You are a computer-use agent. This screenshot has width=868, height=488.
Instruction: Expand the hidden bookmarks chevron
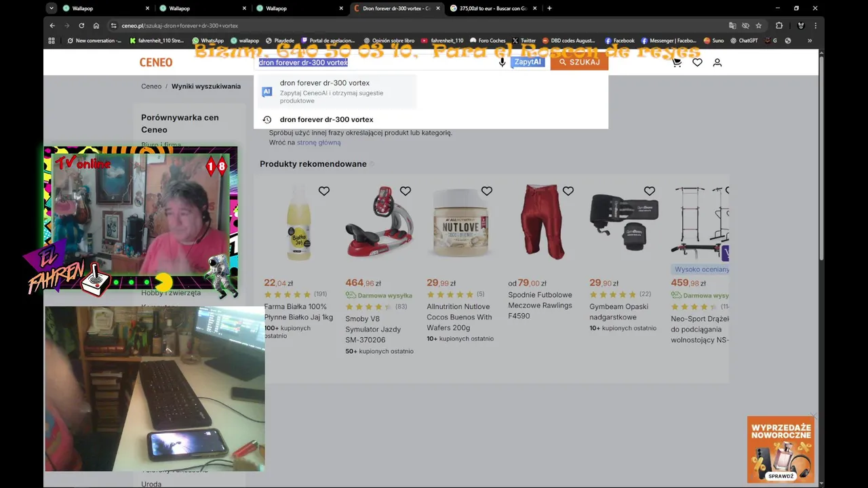809,41
